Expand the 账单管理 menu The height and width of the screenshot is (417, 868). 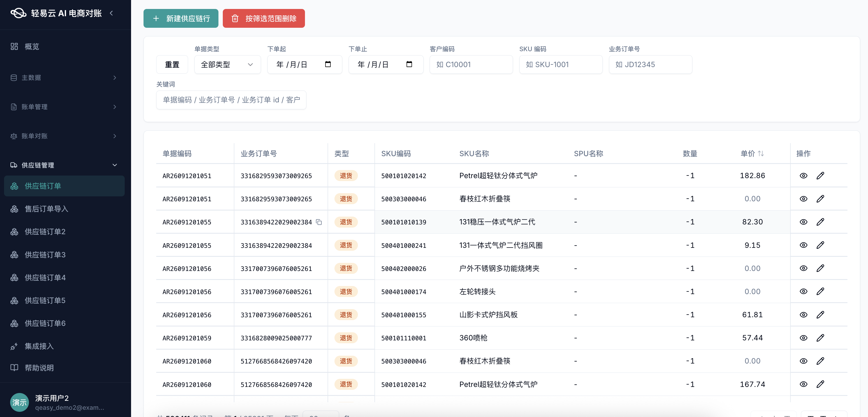coord(64,107)
